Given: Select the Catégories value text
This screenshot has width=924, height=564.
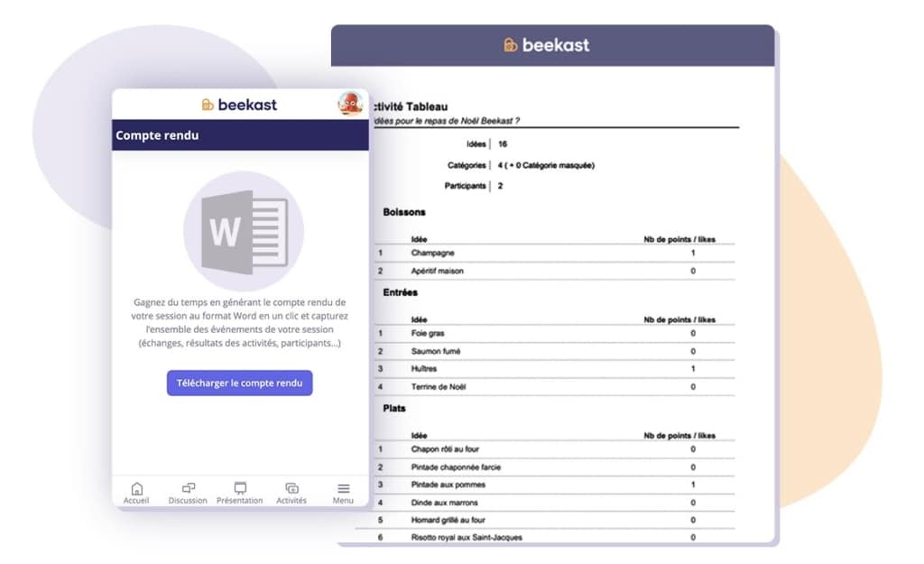Looking at the screenshot, I should [546, 166].
